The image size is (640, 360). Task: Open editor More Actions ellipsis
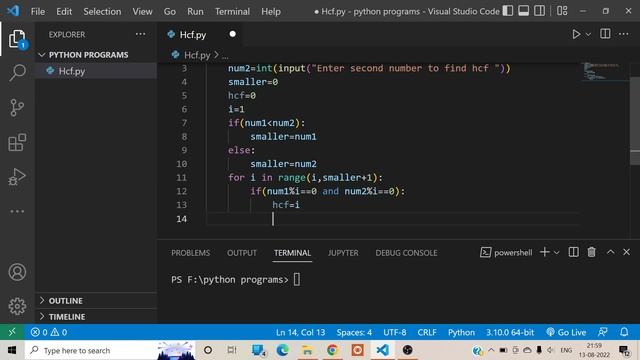(x=624, y=34)
